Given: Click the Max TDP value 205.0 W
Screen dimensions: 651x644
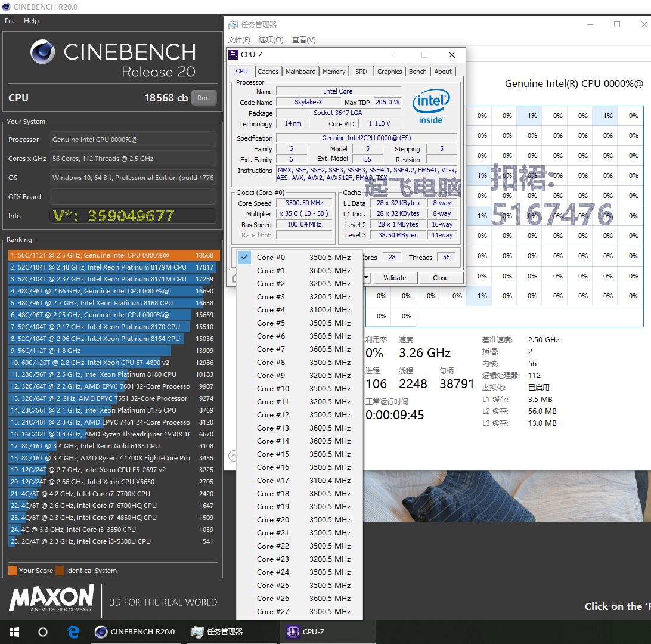Looking at the screenshot, I should tap(387, 102).
